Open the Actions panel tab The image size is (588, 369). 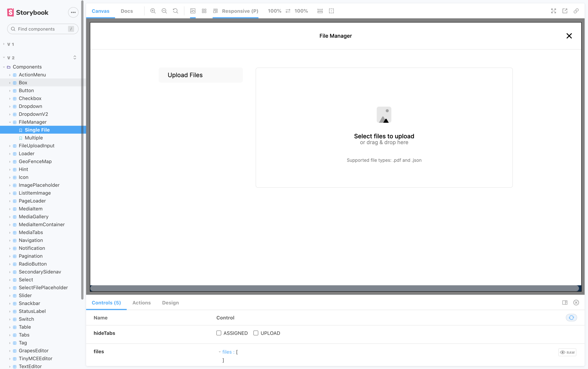coord(141,303)
